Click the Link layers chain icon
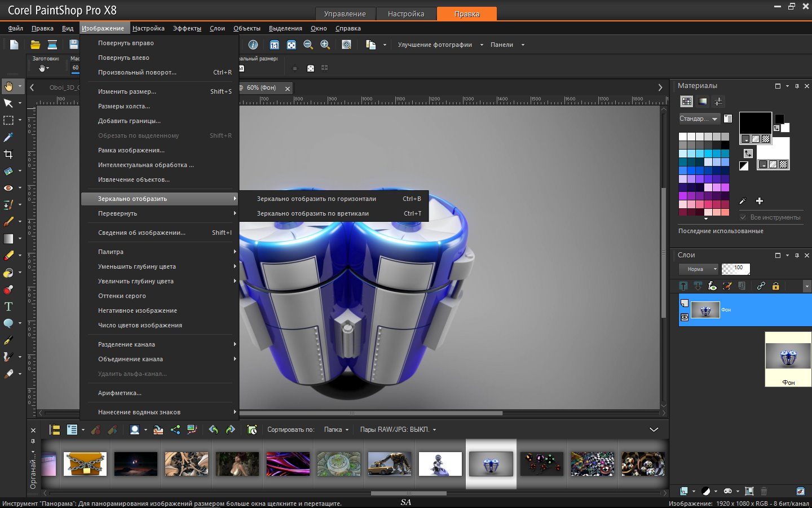This screenshot has width=812, height=508. click(761, 286)
